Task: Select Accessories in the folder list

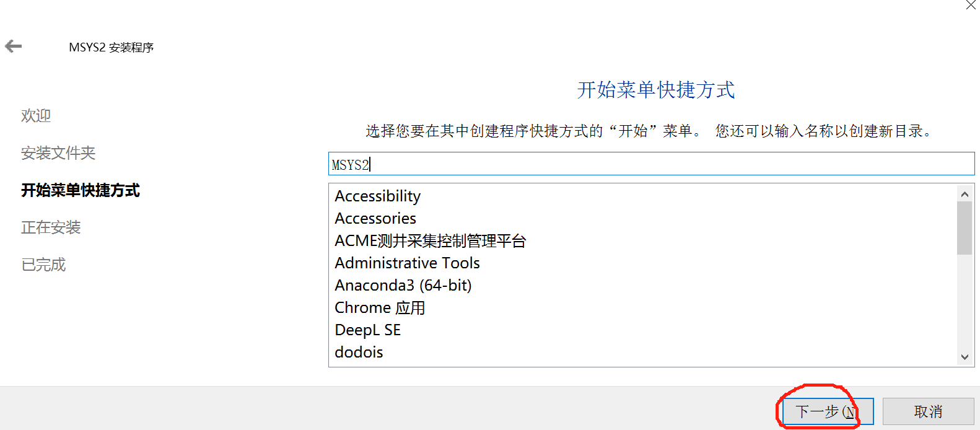Action: [642, 218]
